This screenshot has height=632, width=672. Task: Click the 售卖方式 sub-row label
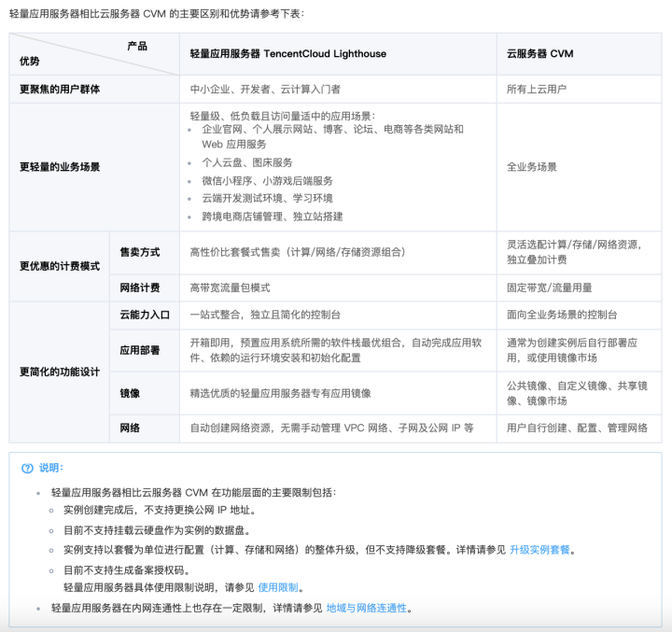tap(140, 252)
